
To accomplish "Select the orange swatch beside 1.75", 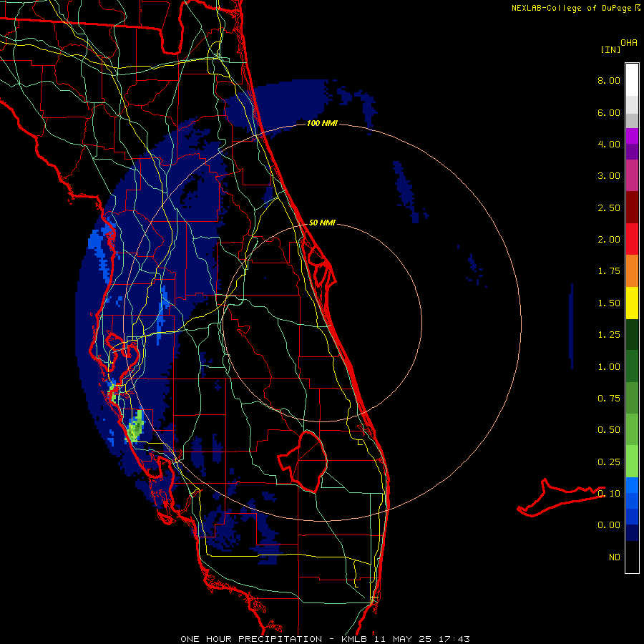I will point(632,270).
